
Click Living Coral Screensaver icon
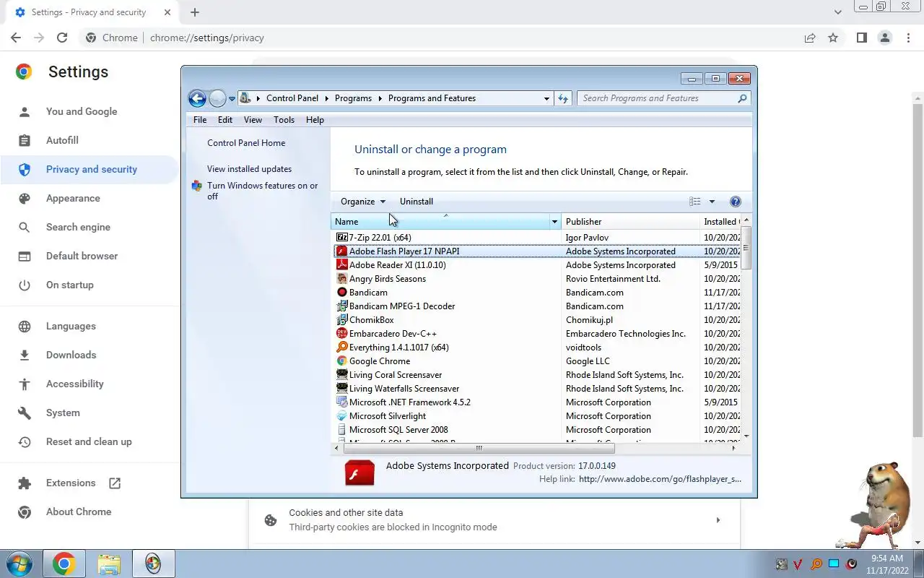(x=342, y=374)
